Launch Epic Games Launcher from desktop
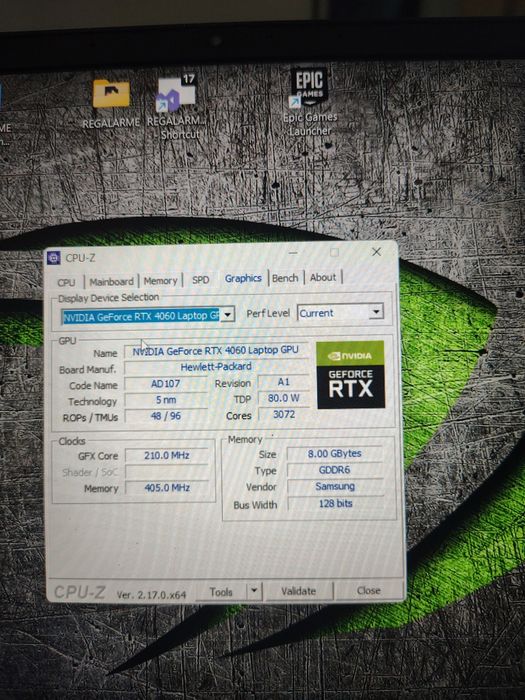525x700 pixels. pos(309,102)
